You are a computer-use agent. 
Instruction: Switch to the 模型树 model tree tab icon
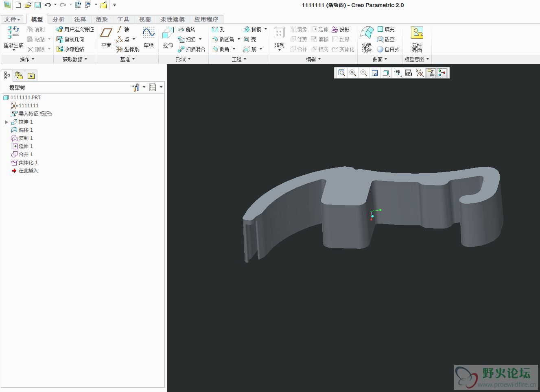(x=7, y=75)
